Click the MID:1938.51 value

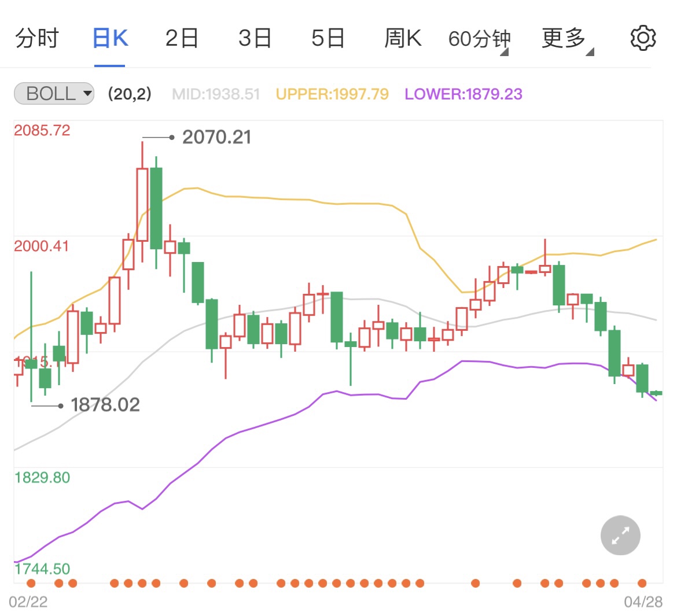click(216, 94)
